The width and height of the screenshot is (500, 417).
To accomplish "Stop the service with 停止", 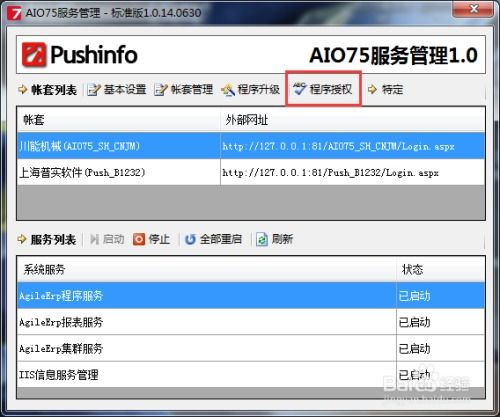I will [151, 239].
